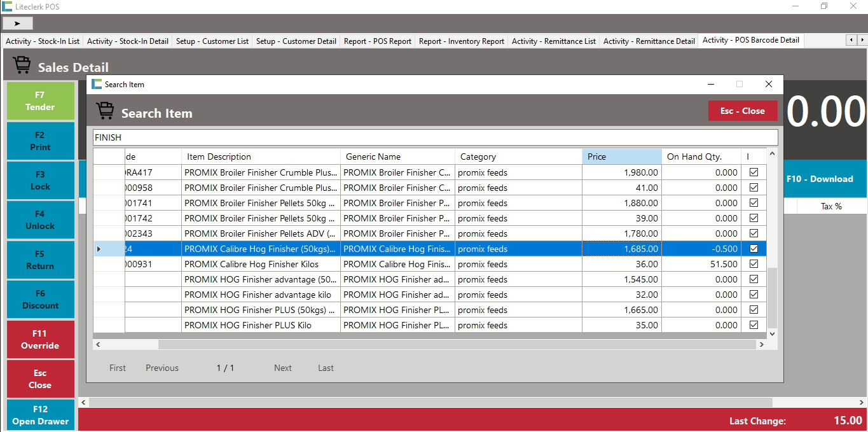Image resolution: width=868 pixels, height=432 pixels.
Task: Click the row selector arrow of highlighted row
Action: pyautogui.click(x=99, y=249)
